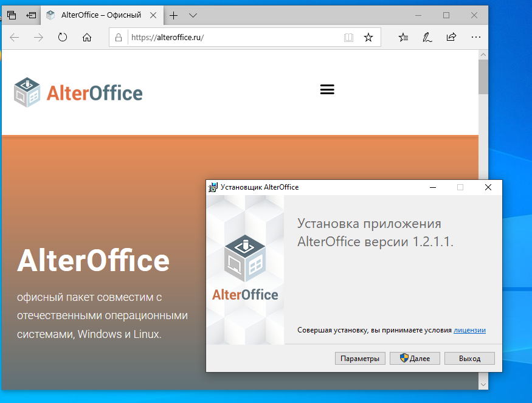Minimize the browser window
Screen dimensions: 532x403
418,15
